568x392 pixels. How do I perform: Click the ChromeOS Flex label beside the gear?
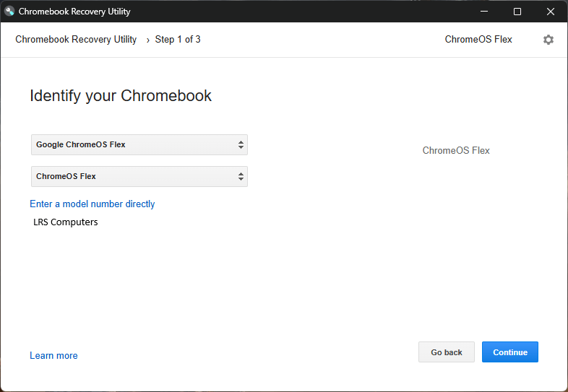pos(478,40)
